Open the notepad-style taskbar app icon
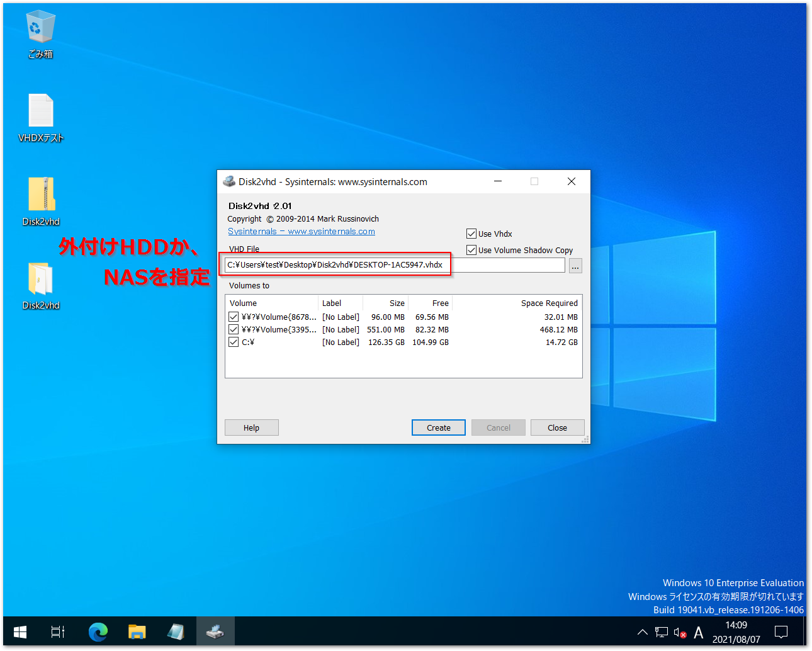Image resolution: width=812 pixels, height=651 pixels. [x=176, y=631]
